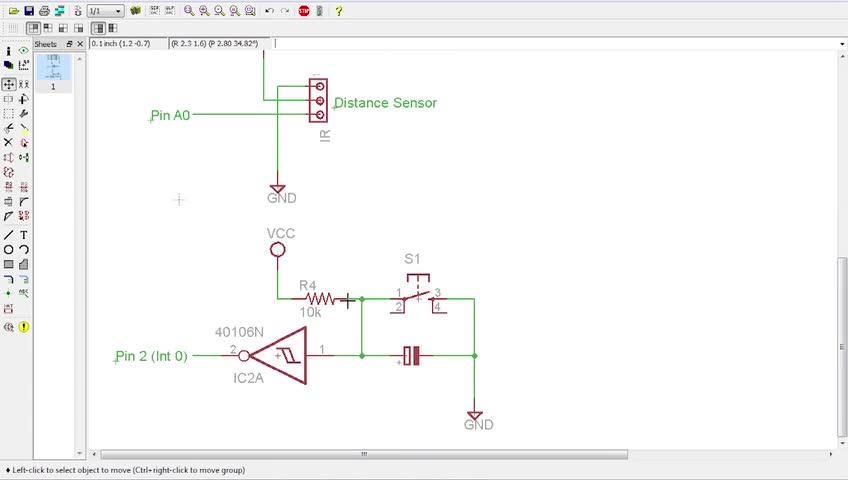The height and width of the screenshot is (480, 848).
Task: Select the Rotate tool
Action: [x=24, y=99]
